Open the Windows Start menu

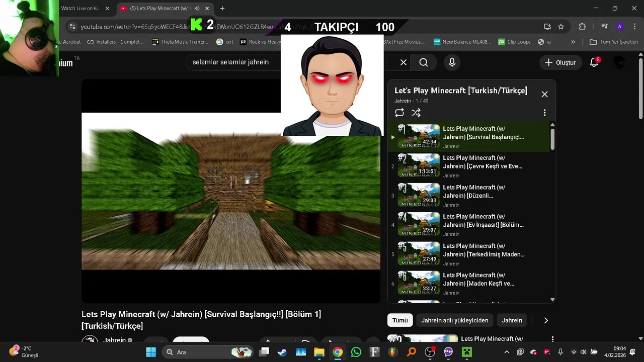click(x=151, y=352)
